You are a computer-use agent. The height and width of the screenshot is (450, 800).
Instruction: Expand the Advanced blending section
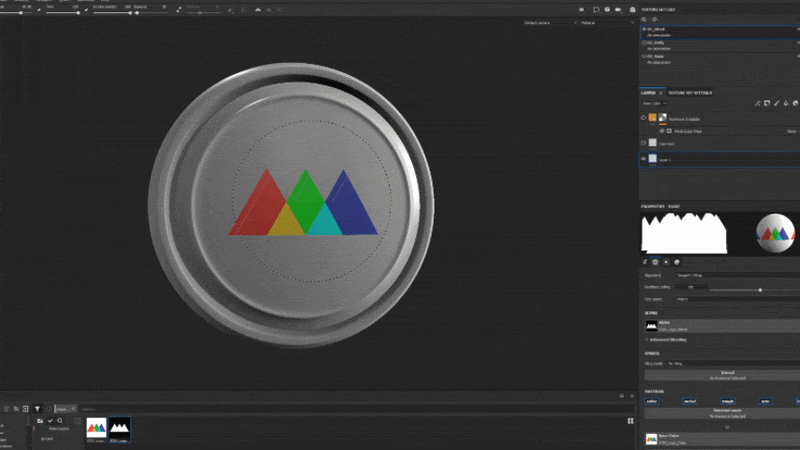[x=667, y=339]
